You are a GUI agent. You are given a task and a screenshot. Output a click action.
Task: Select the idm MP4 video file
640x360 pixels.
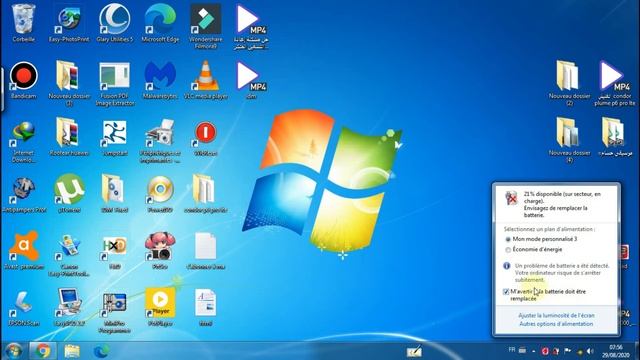click(x=251, y=80)
